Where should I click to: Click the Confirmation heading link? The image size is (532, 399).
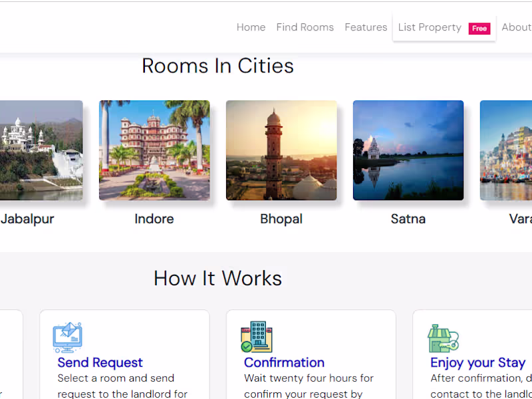(x=284, y=362)
